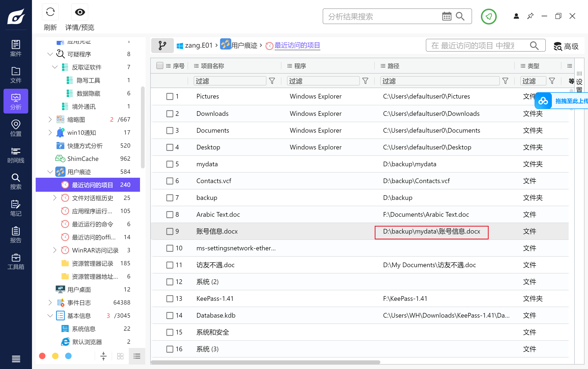Click the pin window icon
This screenshot has height=369, width=588.
point(530,16)
